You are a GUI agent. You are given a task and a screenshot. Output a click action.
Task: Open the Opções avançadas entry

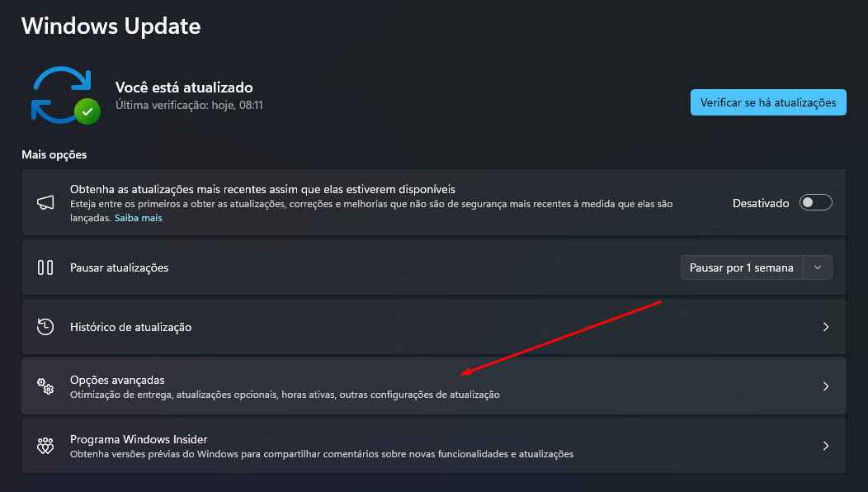pos(117,380)
